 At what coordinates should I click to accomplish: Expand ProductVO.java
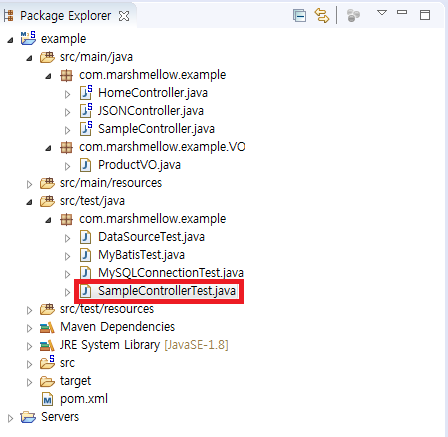tap(67, 166)
